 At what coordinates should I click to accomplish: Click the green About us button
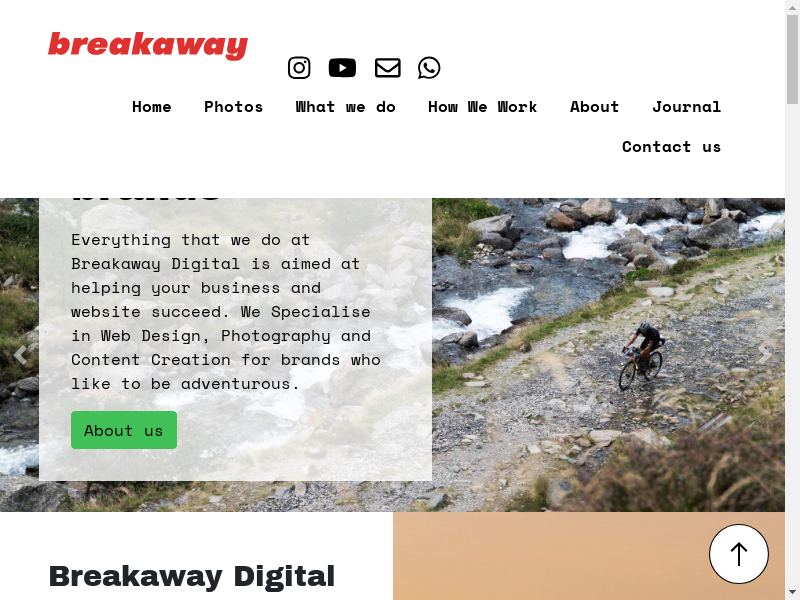pyautogui.click(x=124, y=430)
